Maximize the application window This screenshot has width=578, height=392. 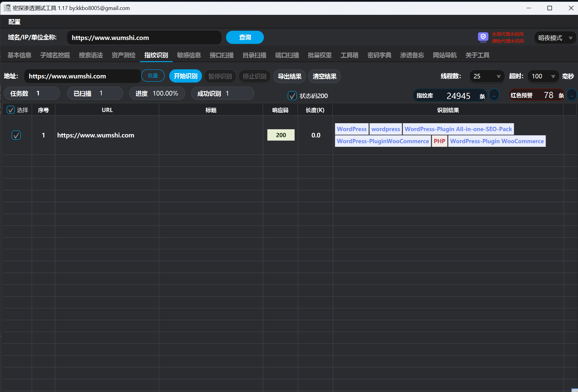[550, 8]
